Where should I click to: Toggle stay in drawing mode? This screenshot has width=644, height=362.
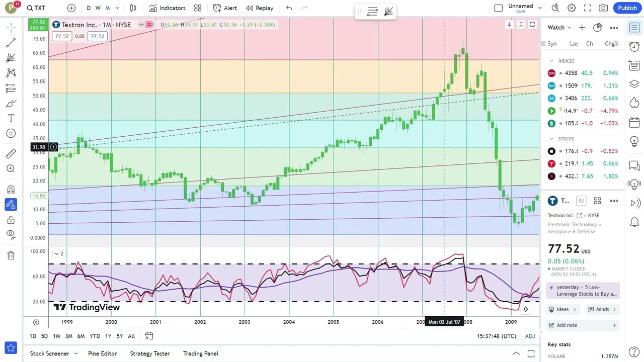tap(11, 205)
